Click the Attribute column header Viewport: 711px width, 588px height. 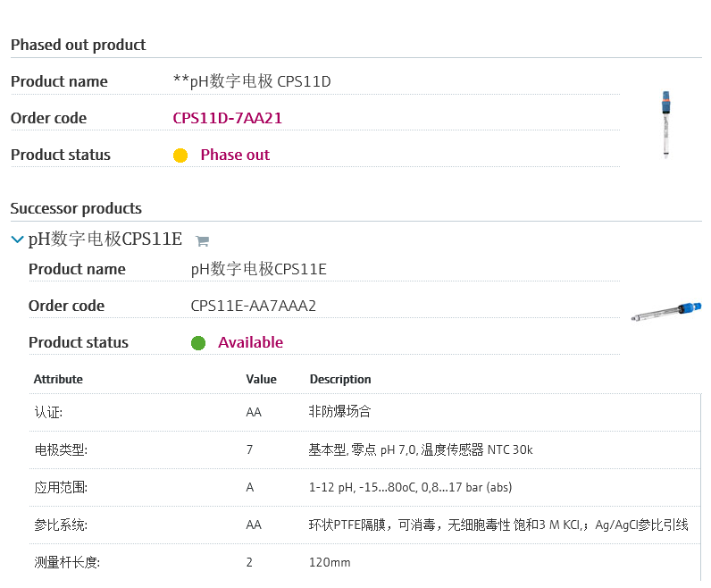coord(58,379)
